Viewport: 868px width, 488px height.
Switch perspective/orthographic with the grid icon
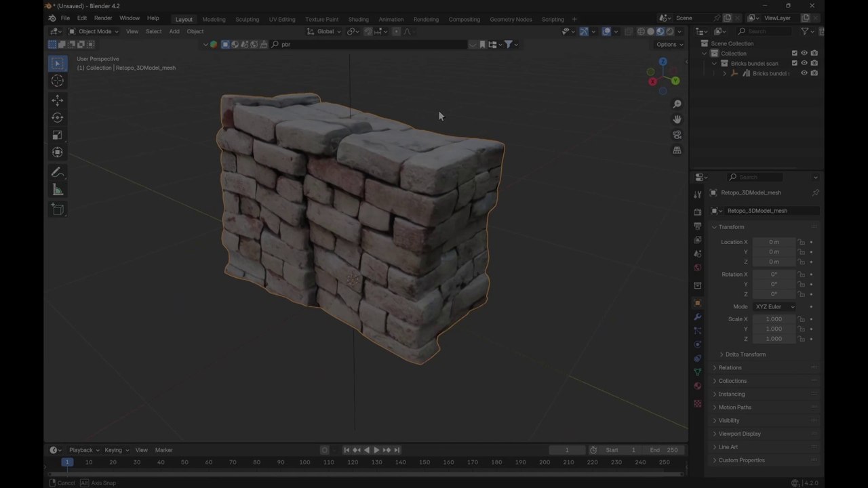pos(677,150)
